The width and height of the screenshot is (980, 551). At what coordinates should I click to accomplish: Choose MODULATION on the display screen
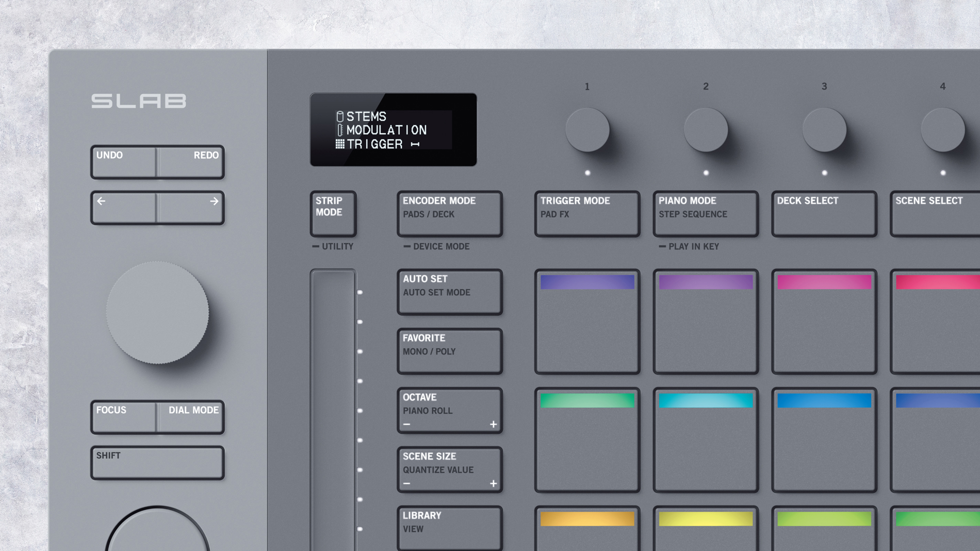click(x=386, y=130)
